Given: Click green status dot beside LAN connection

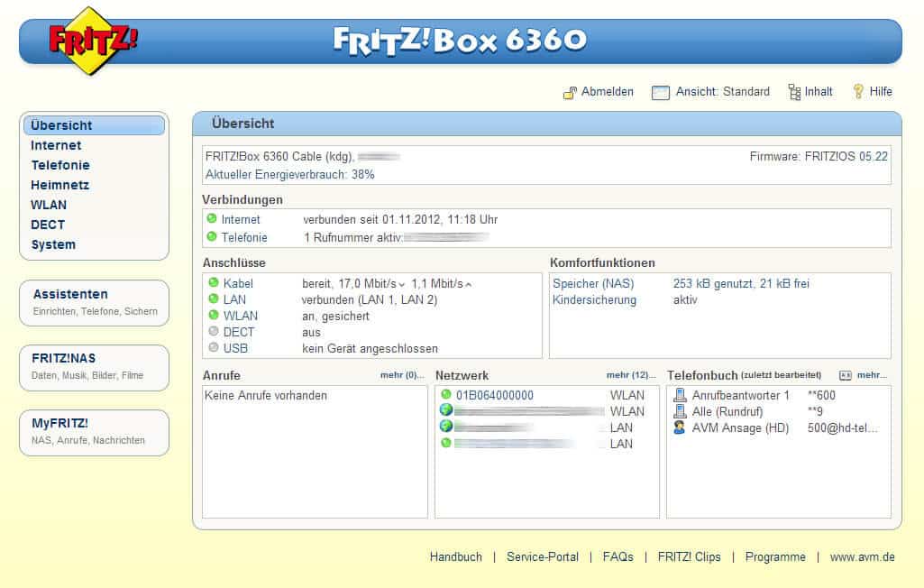Looking at the screenshot, I should (214, 299).
